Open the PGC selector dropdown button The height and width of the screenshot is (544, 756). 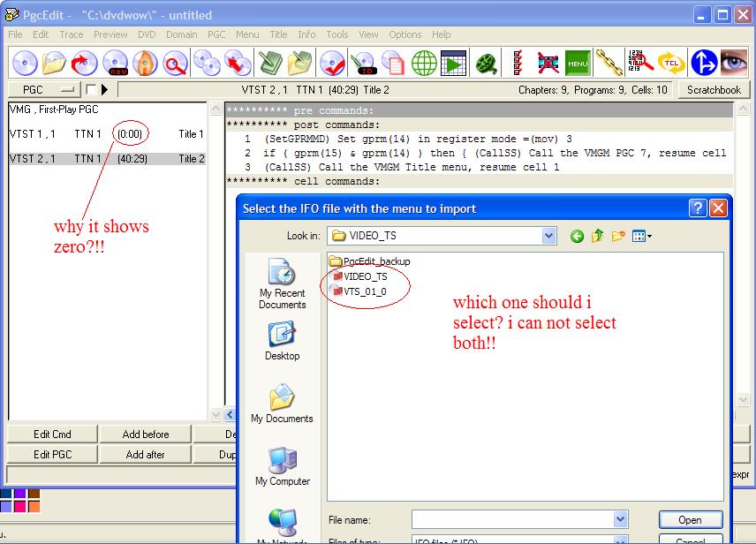click(x=42, y=90)
